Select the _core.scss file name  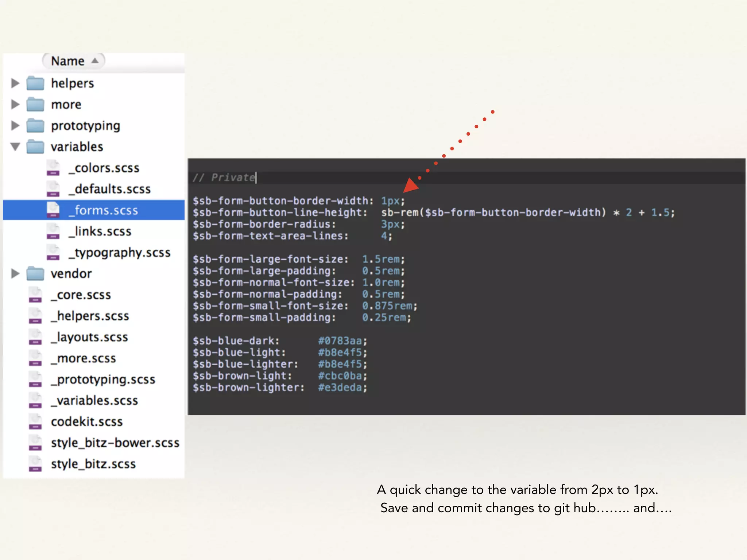81,295
